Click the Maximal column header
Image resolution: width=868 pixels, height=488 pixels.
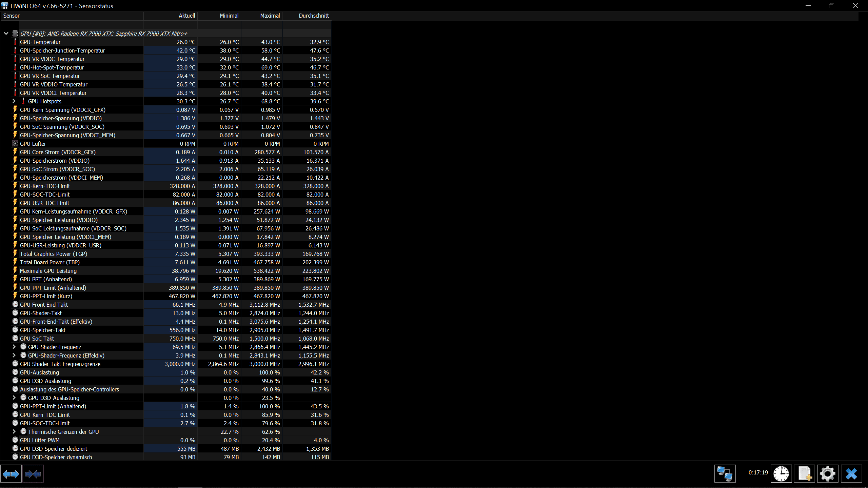click(270, 16)
